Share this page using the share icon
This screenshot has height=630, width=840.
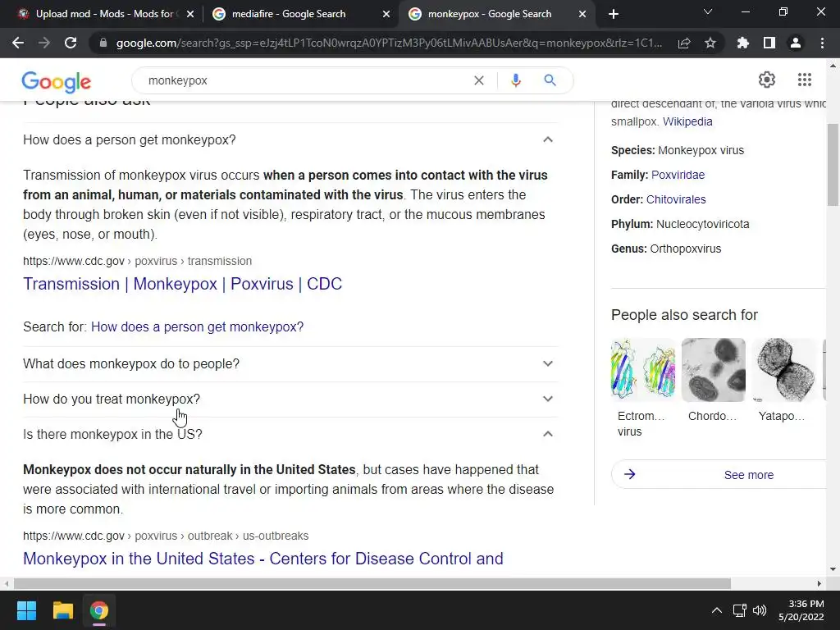(x=684, y=43)
